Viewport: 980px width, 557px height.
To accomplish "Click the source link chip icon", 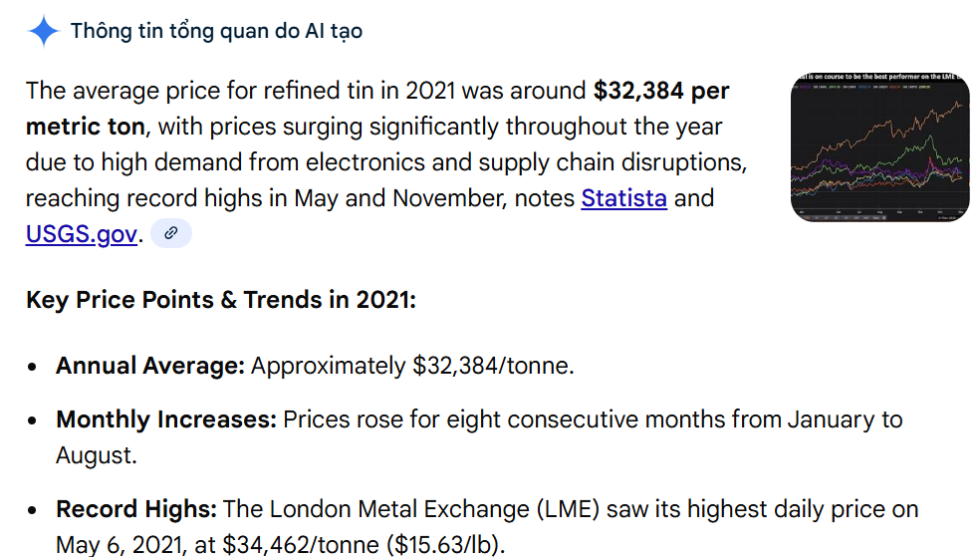I will [171, 233].
